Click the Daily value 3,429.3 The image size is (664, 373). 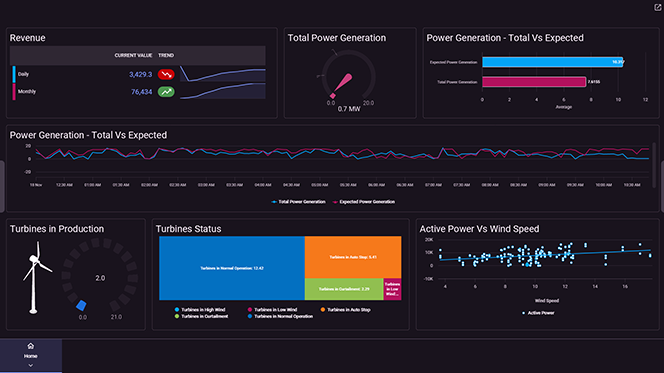140,75
